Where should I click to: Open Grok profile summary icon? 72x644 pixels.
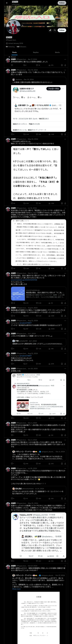pyautogui.click(x=50, y=30)
